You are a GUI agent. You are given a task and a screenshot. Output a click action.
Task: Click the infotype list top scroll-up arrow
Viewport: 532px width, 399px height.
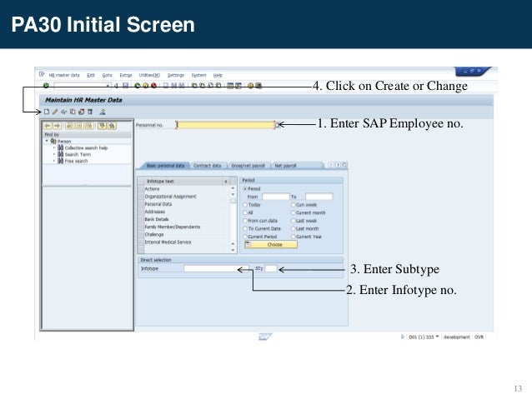pyautogui.click(x=233, y=187)
